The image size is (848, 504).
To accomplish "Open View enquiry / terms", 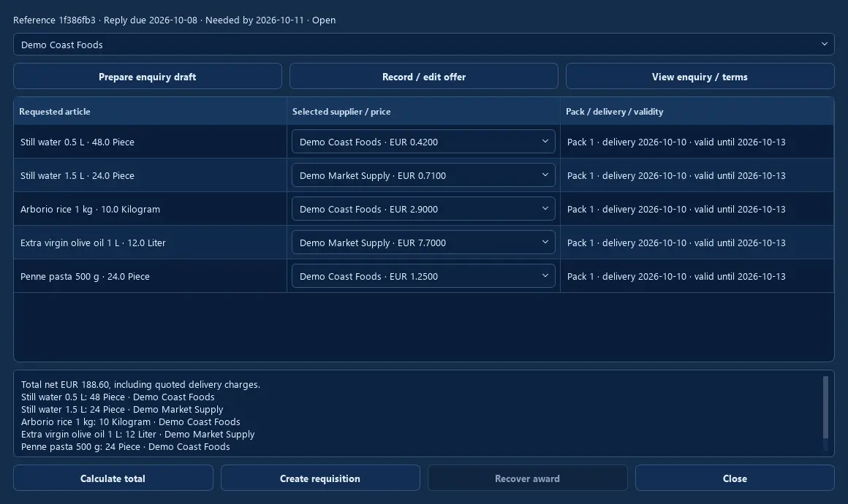I will (x=700, y=76).
